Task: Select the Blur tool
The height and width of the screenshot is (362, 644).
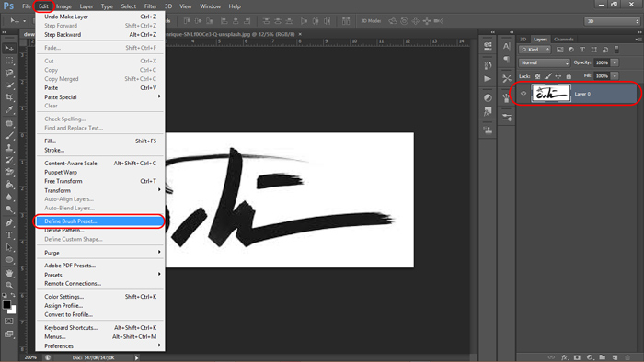Action: (x=9, y=198)
